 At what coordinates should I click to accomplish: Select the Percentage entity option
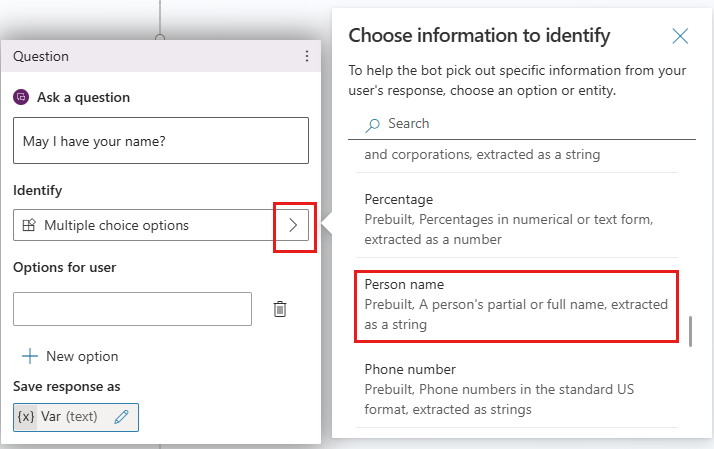click(x=517, y=219)
